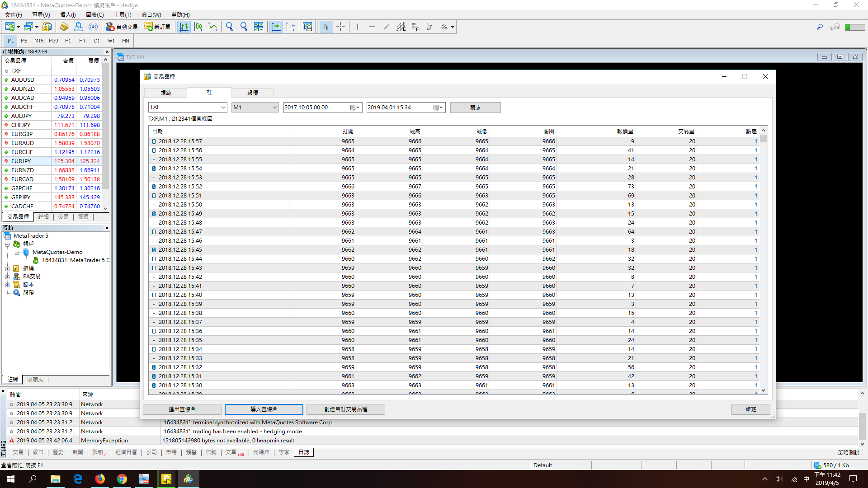868x488 pixels.
Task: Click the tile windows grid icon
Action: pos(258,27)
